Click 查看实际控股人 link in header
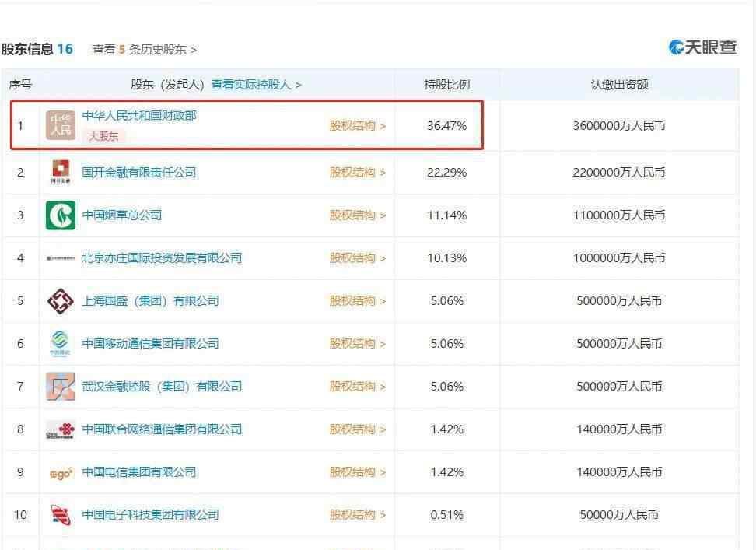Image resolution: width=756 pixels, height=550 pixels. [x=256, y=85]
